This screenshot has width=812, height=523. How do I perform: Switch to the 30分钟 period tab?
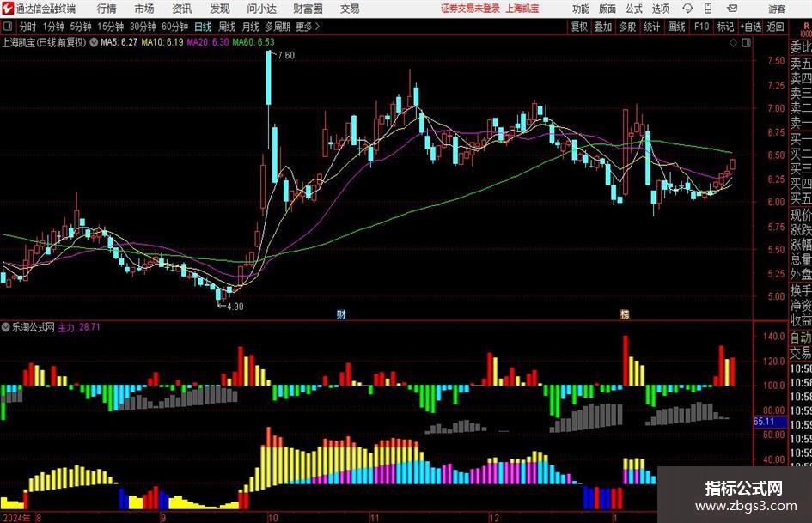(x=143, y=27)
